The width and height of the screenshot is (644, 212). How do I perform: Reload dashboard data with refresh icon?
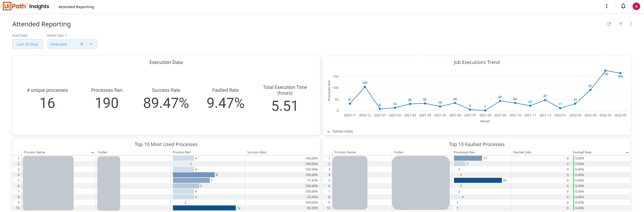(609, 24)
